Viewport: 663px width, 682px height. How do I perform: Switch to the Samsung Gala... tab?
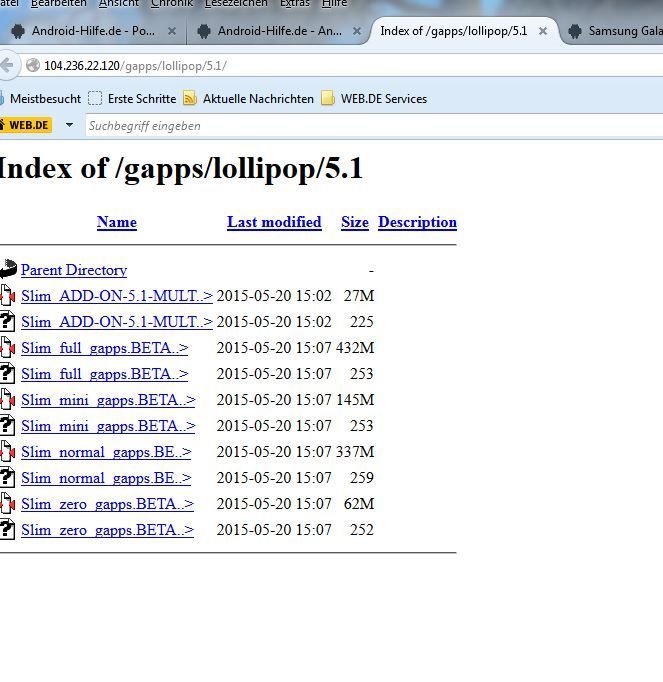pyautogui.click(x=615, y=31)
